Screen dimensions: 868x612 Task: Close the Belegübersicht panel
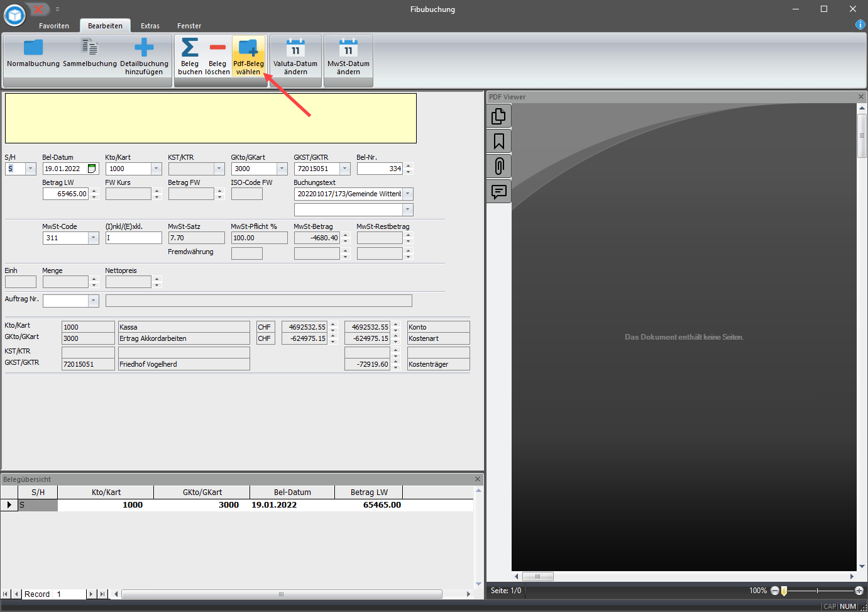(477, 479)
